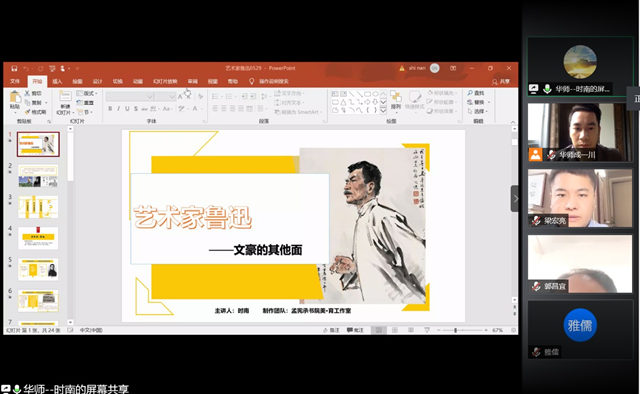Start slideshow from status bar icon
Image resolution: width=640 pixels, height=394 pixels.
click(x=427, y=330)
